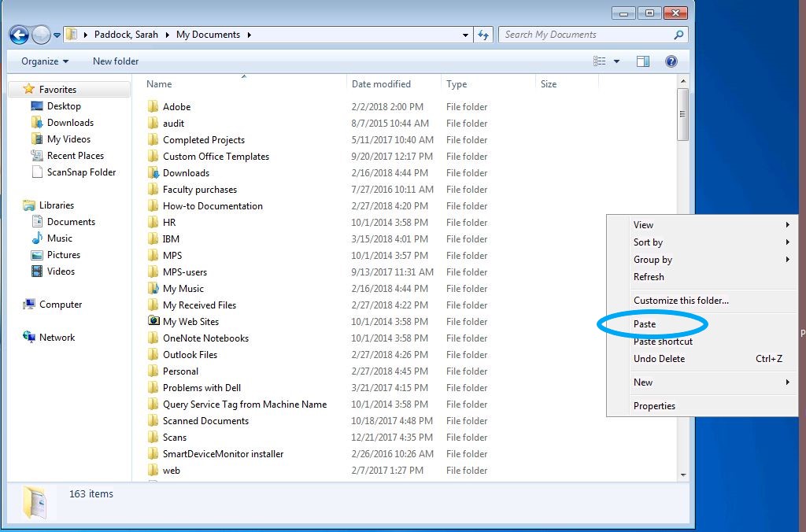The image size is (806, 532).
Task: Expand the Group by submenu
Action: point(701,260)
